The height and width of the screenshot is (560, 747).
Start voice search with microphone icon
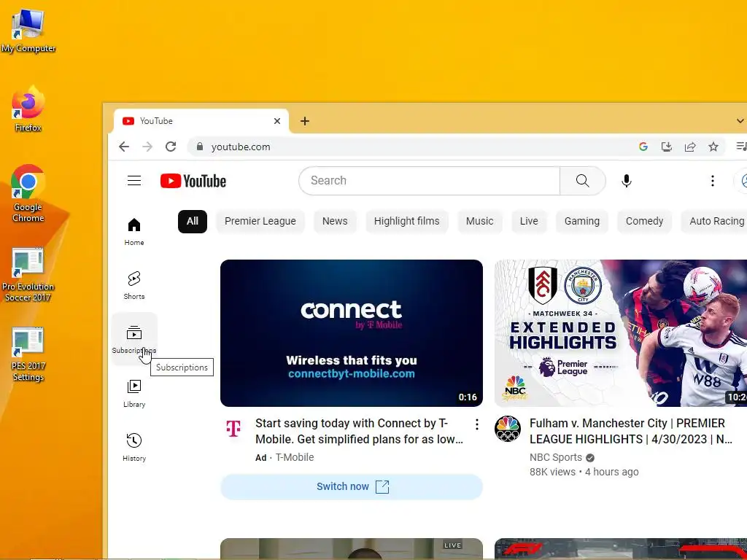click(627, 181)
